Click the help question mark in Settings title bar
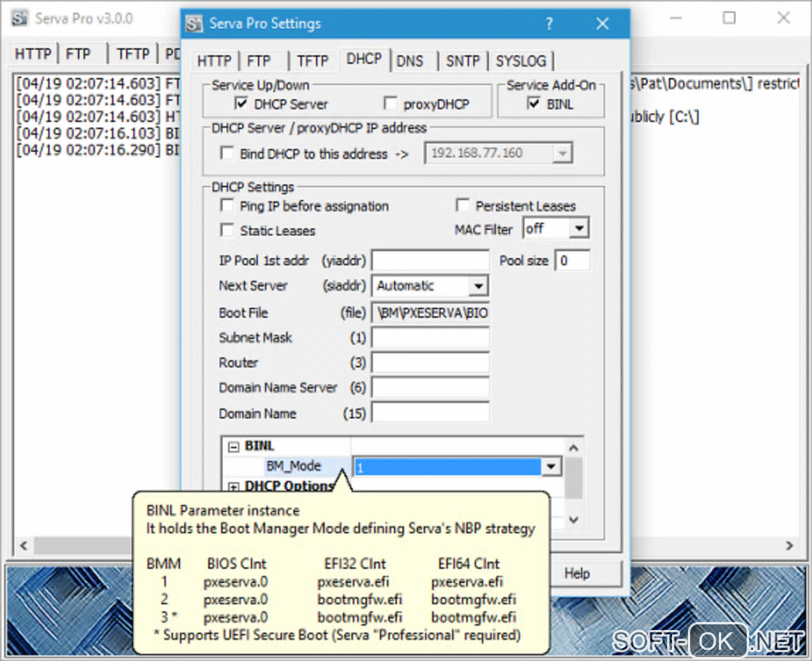This screenshot has width=812, height=661. pos(549,24)
